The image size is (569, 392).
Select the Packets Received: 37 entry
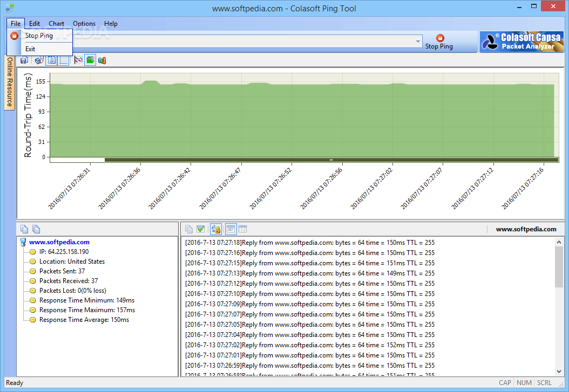69,281
